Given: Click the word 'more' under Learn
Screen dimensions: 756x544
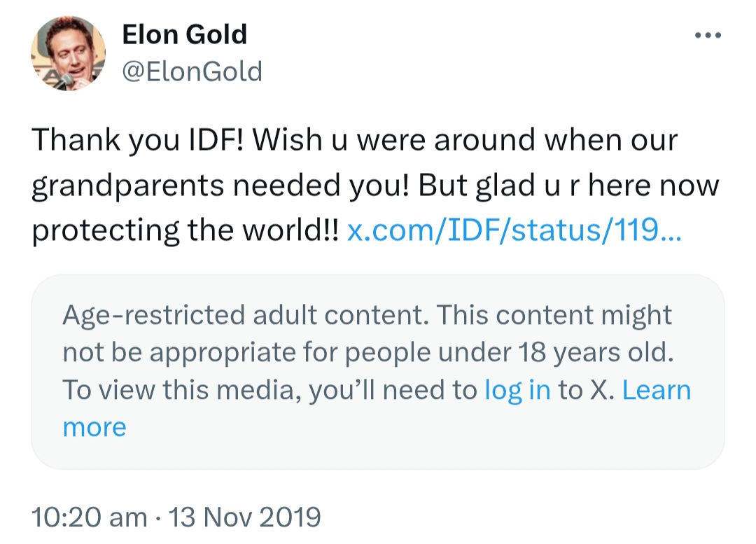Looking at the screenshot, I should [94, 427].
